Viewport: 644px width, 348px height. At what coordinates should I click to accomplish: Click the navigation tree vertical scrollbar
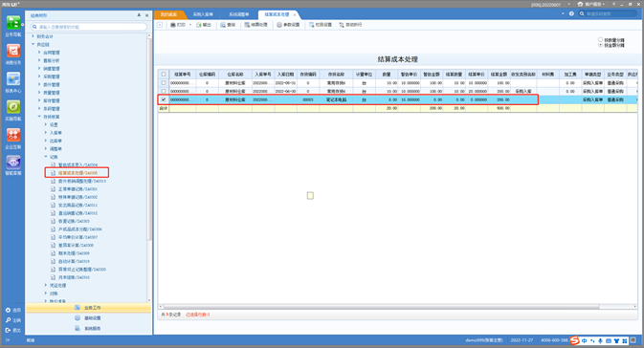pos(149,140)
